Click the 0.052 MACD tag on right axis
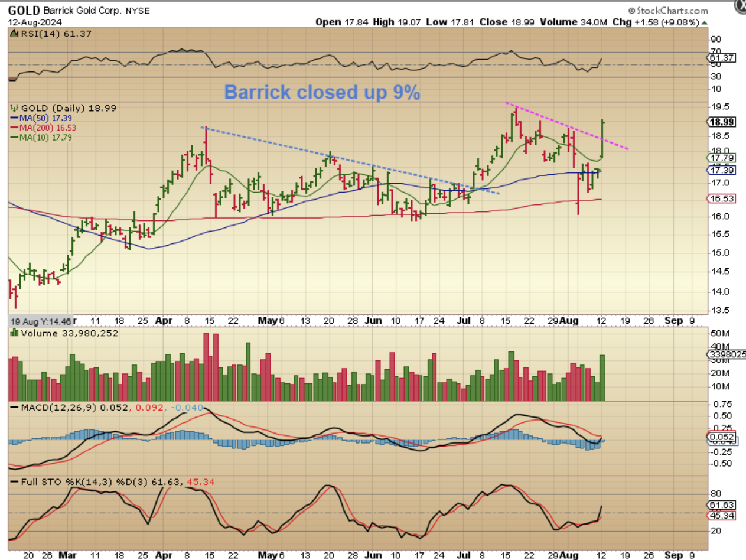746x560 pixels. pyautogui.click(x=722, y=437)
